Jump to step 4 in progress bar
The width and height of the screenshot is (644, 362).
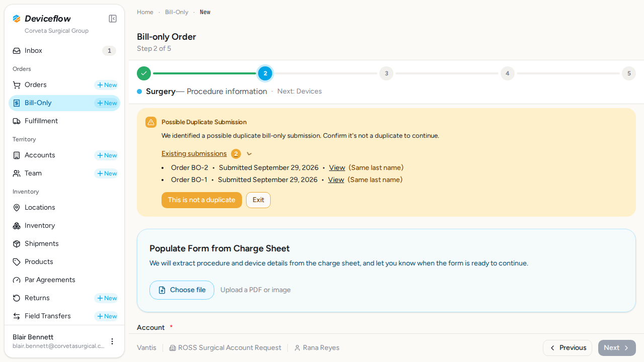pyautogui.click(x=508, y=73)
